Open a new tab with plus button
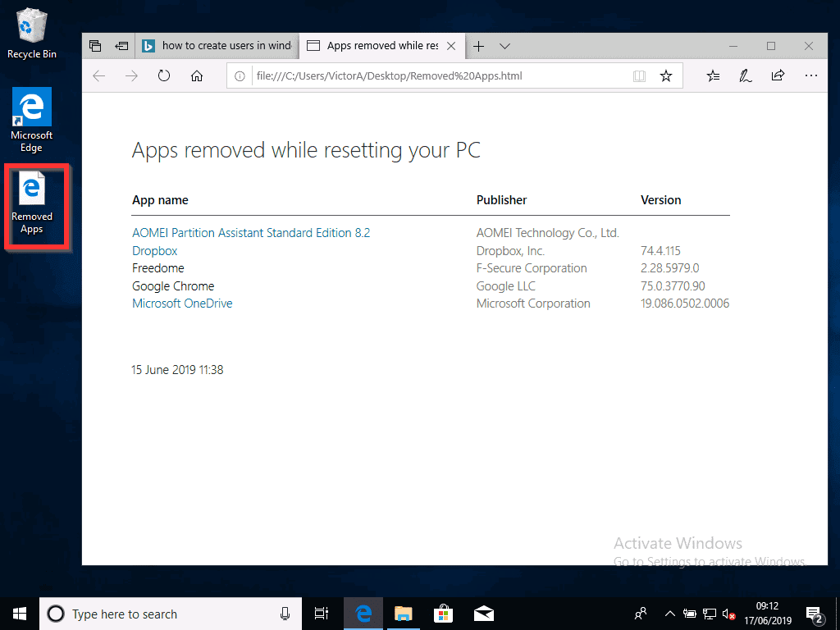The image size is (840, 630). click(x=479, y=46)
